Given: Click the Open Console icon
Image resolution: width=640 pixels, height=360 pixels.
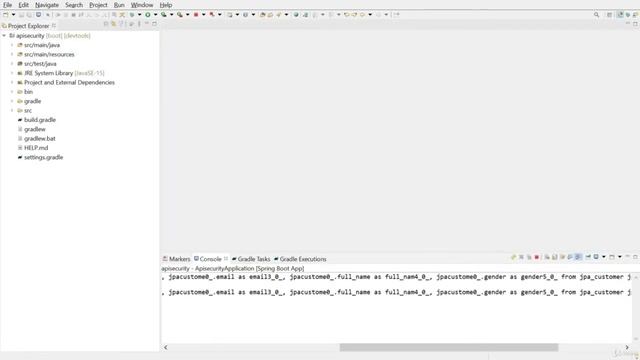Looking at the screenshot, I should tap(612, 257).
